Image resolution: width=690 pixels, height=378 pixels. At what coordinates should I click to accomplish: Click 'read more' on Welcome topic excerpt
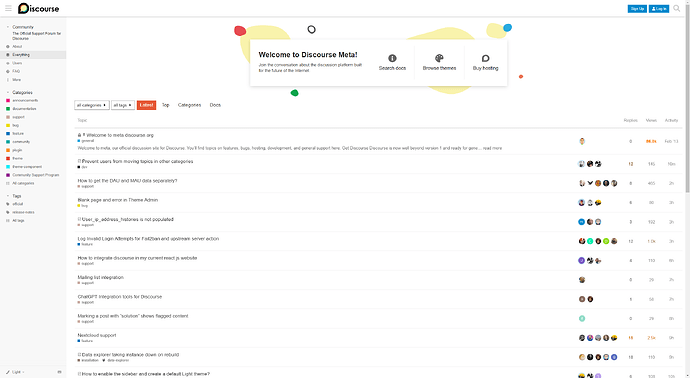492,148
